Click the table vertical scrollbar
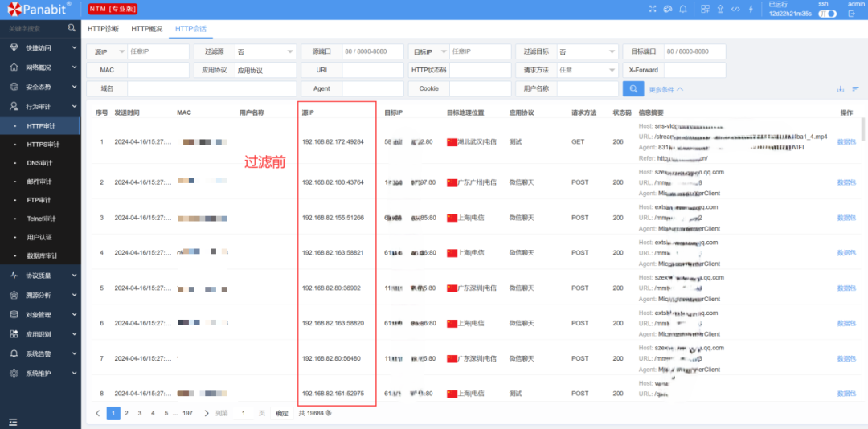This screenshot has width=868, height=429. point(862,130)
